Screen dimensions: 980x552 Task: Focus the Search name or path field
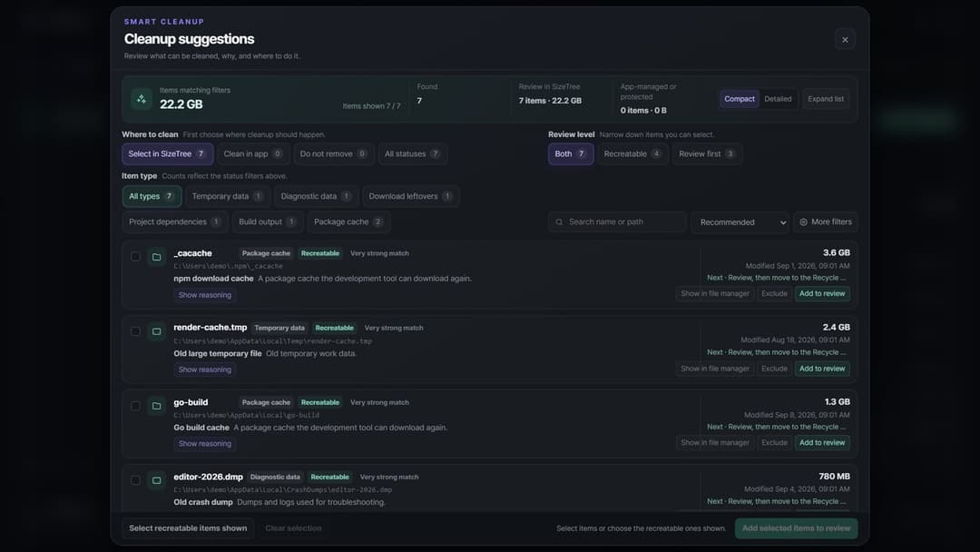pos(617,222)
